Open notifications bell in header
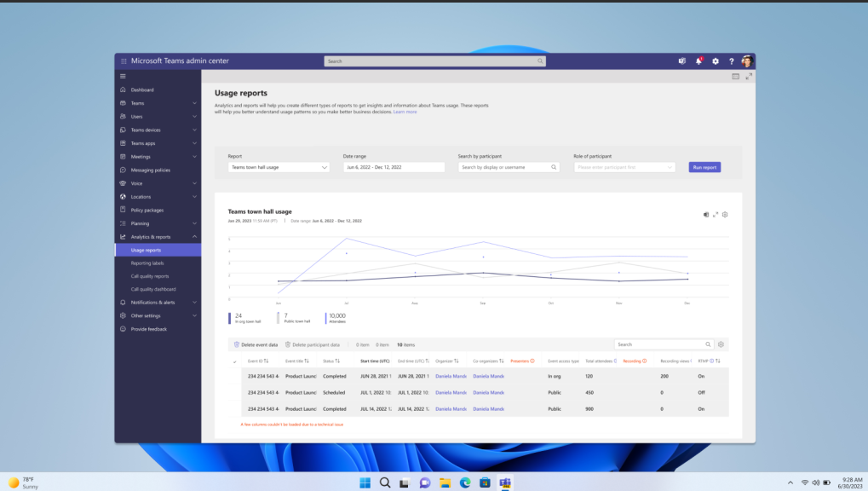Viewport: 868px width, 491px height. pos(698,61)
